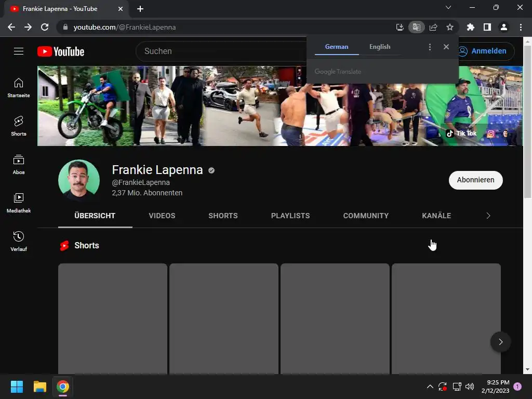The image size is (532, 399).
Task: Show more channel tabs with right chevron
Action: 488,216
